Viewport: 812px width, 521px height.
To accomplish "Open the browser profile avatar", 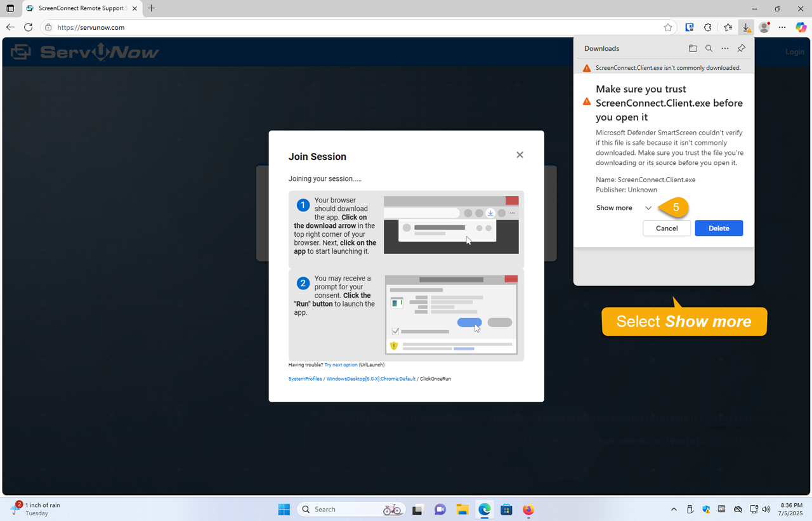I will (x=764, y=27).
